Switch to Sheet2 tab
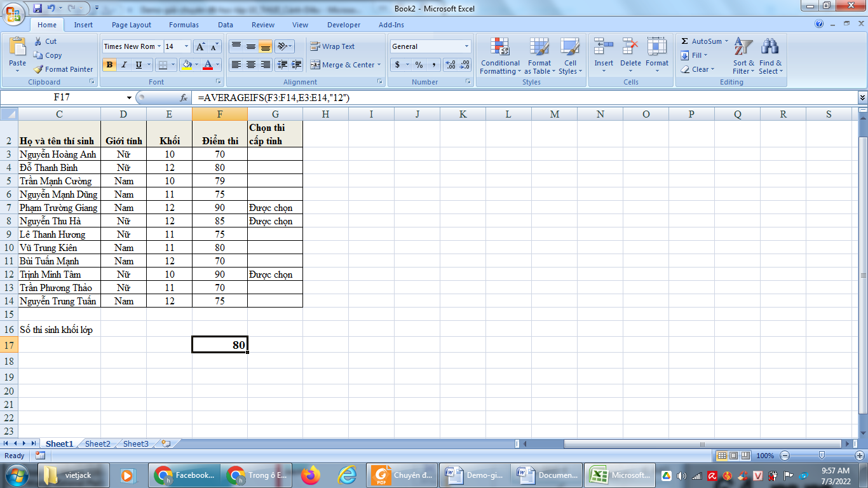 (97, 444)
